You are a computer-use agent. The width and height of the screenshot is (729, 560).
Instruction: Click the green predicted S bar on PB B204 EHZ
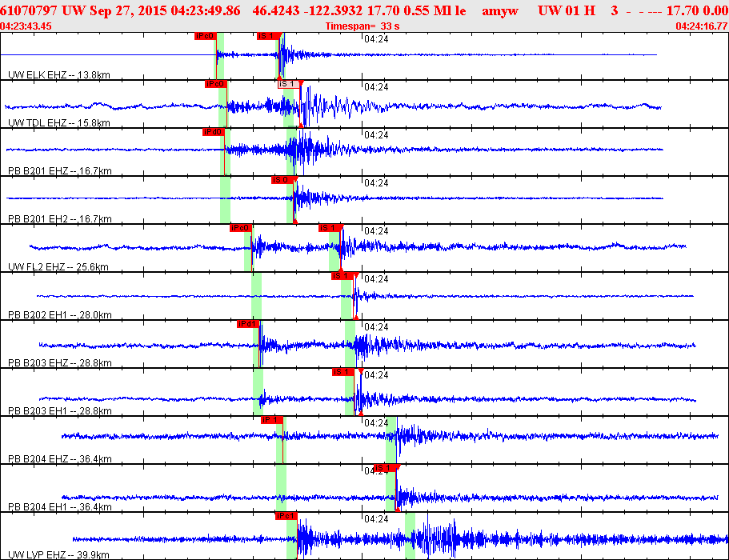tap(391, 440)
